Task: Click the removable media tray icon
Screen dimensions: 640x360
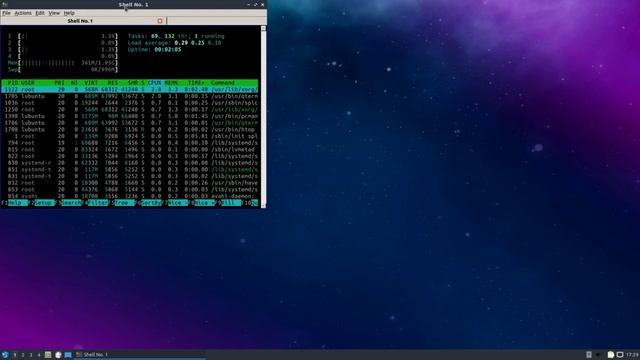Action: (589, 355)
